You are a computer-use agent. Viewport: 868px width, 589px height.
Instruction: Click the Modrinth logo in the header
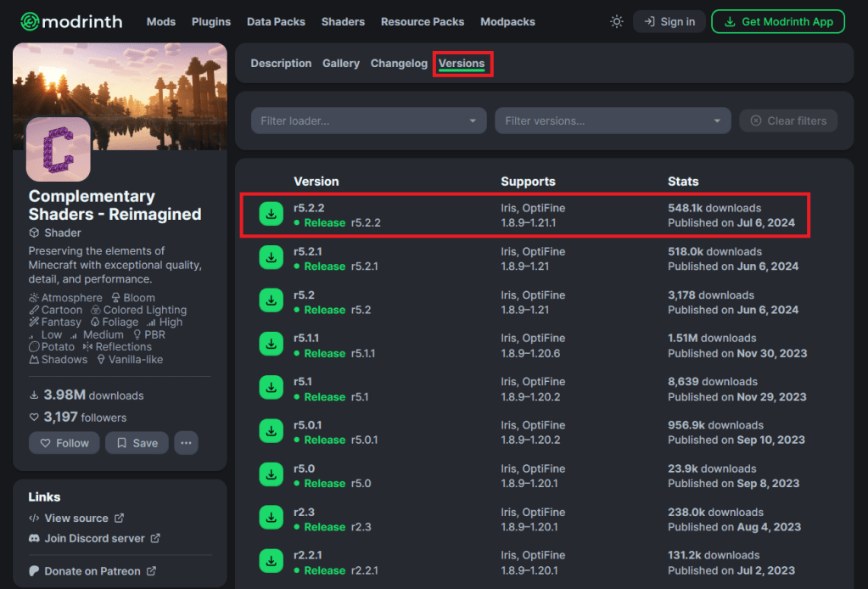coord(71,21)
